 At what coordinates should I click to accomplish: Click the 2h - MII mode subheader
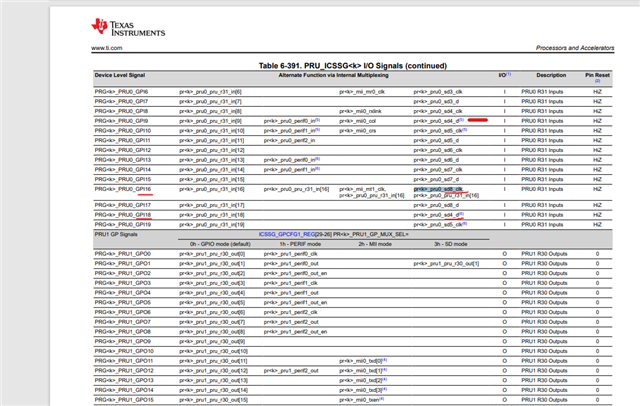pyautogui.click(x=375, y=244)
